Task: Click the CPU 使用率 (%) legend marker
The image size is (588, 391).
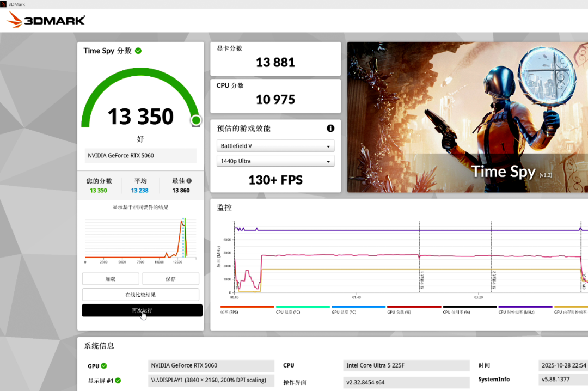Action: tap(469, 308)
